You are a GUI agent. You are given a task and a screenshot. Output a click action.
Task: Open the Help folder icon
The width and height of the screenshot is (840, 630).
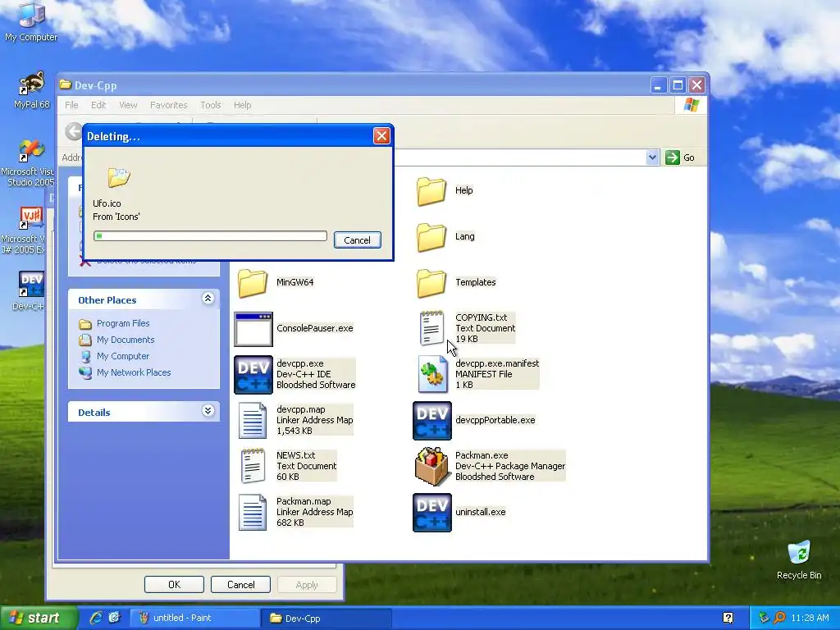point(431,190)
